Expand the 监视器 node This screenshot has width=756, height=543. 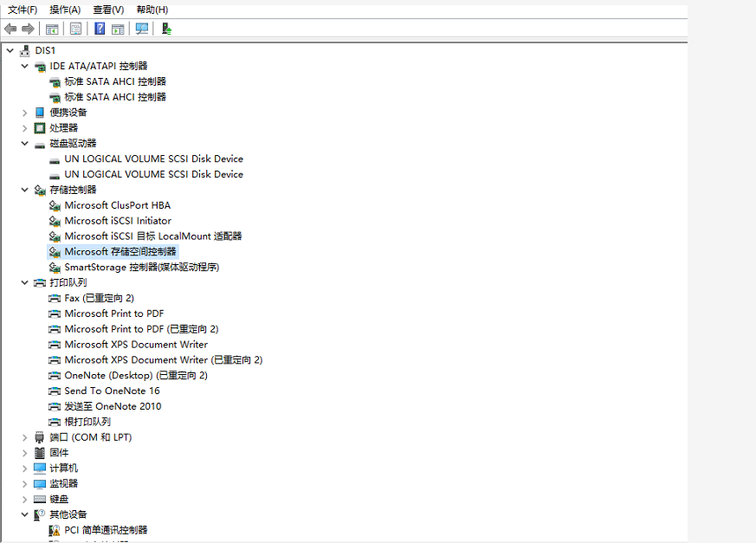point(24,484)
